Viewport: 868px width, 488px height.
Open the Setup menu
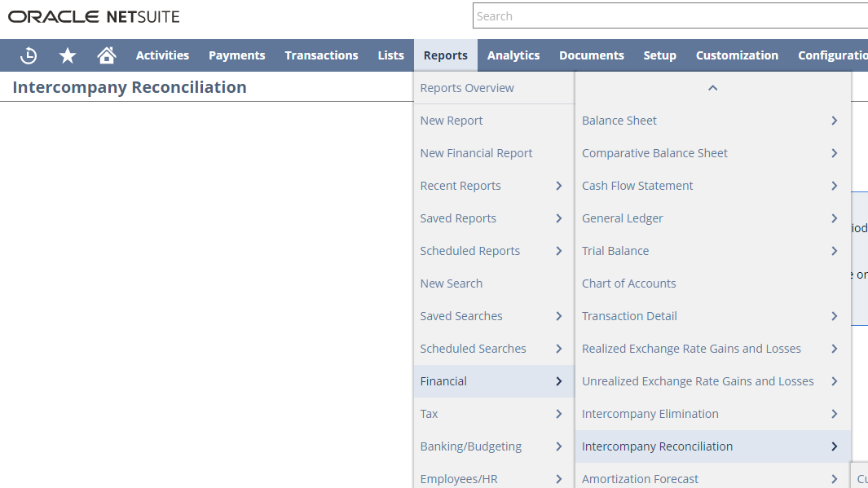pyautogui.click(x=659, y=55)
